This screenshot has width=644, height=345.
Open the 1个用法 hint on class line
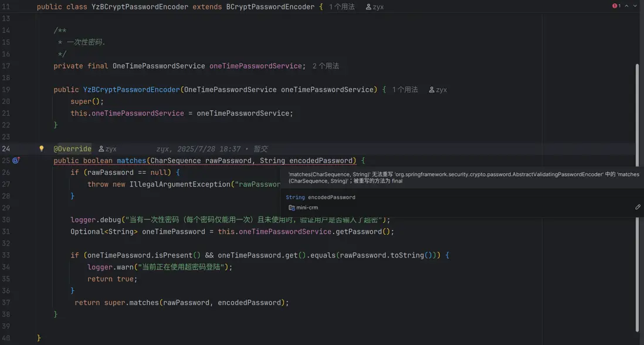[342, 7]
